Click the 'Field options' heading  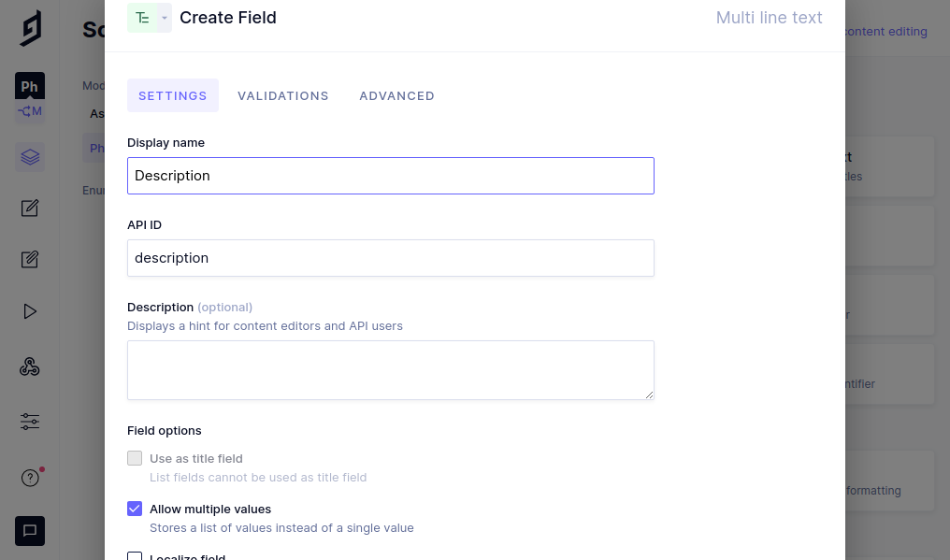click(165, 431)
